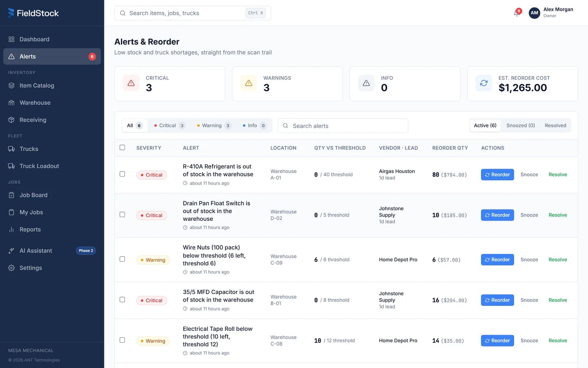This screenshot has height=368, width=588.
Task: Click the Severity column header
Action: (148, 148)
